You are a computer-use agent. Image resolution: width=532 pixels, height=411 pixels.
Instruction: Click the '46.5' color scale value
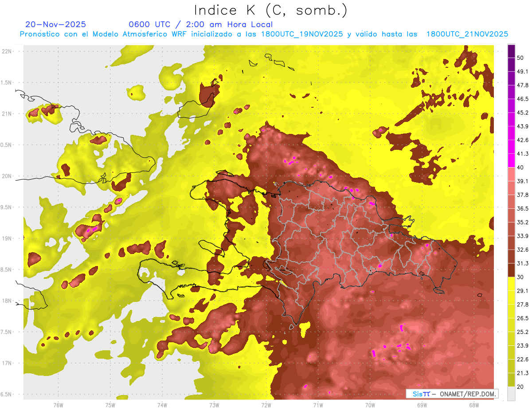pos(522,99)
